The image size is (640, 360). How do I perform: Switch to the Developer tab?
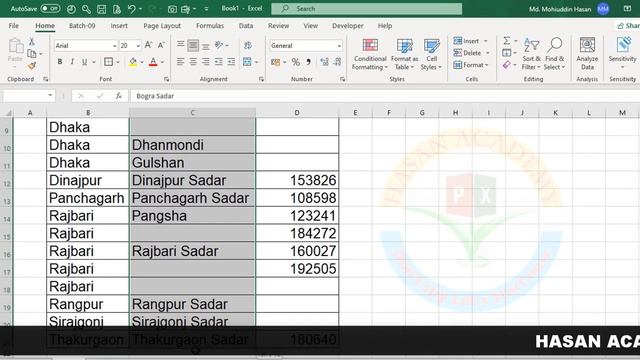347,26
